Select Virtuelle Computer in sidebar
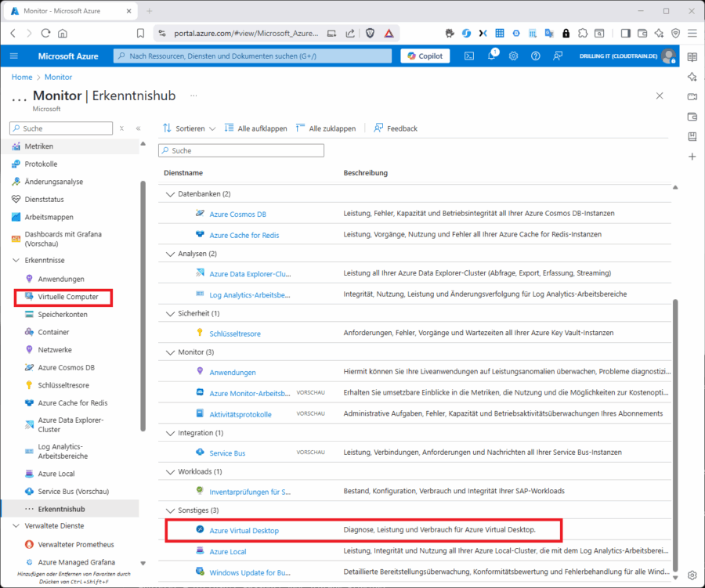This screenshot has width=705, height=588. point(68,297)
